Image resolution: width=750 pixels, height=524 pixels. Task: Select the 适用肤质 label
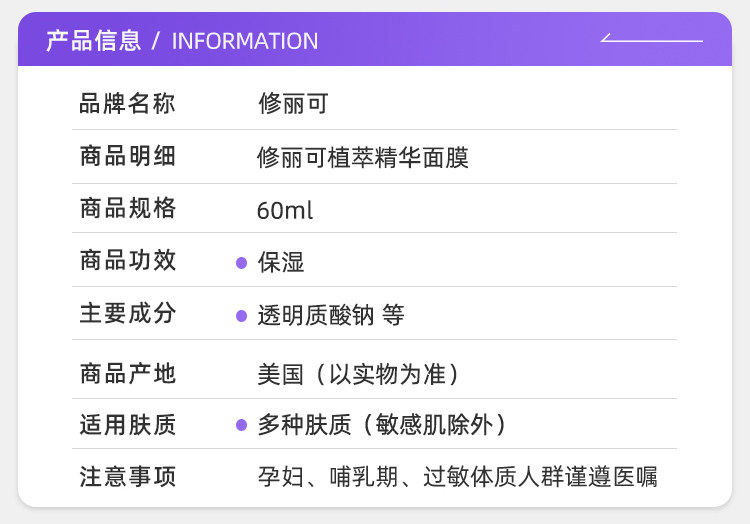pos(128,425)
